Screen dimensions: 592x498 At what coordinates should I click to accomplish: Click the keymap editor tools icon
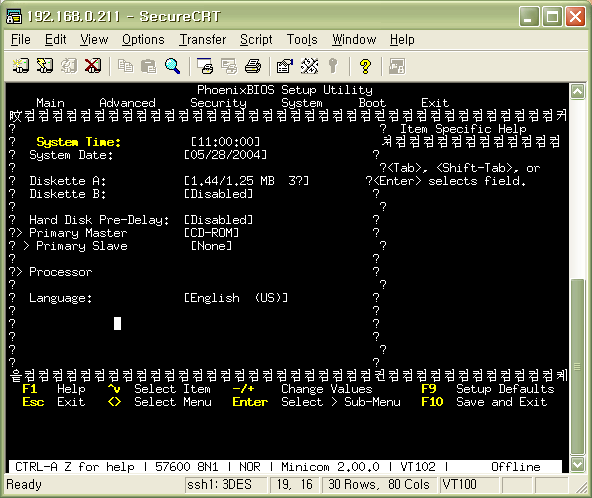[x=309, y=66]
